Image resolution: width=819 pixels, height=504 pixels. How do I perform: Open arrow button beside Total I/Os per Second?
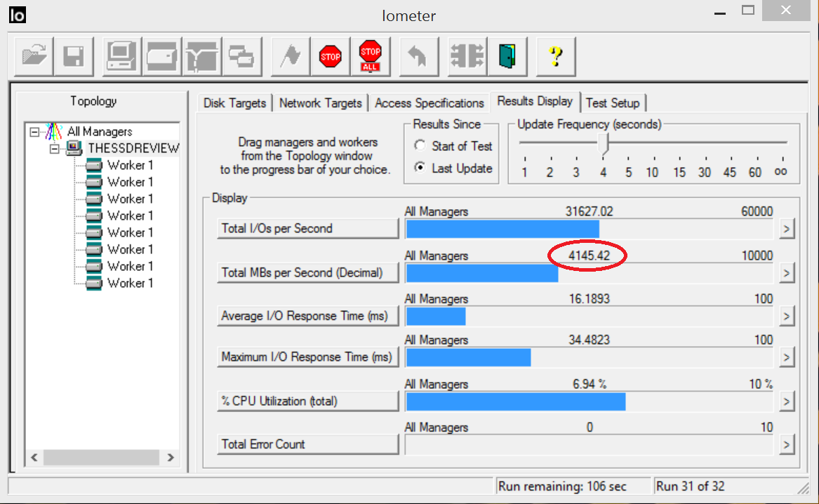click(x=786, y=229)
